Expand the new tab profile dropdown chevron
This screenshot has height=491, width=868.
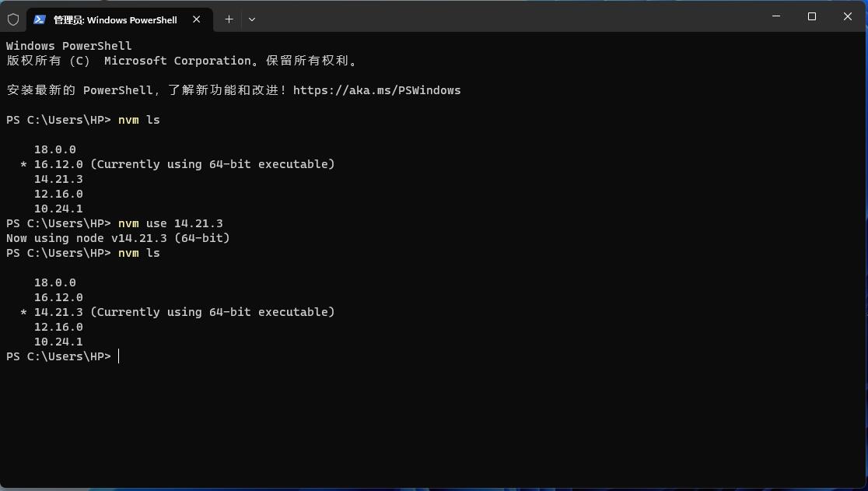[252, 19]
